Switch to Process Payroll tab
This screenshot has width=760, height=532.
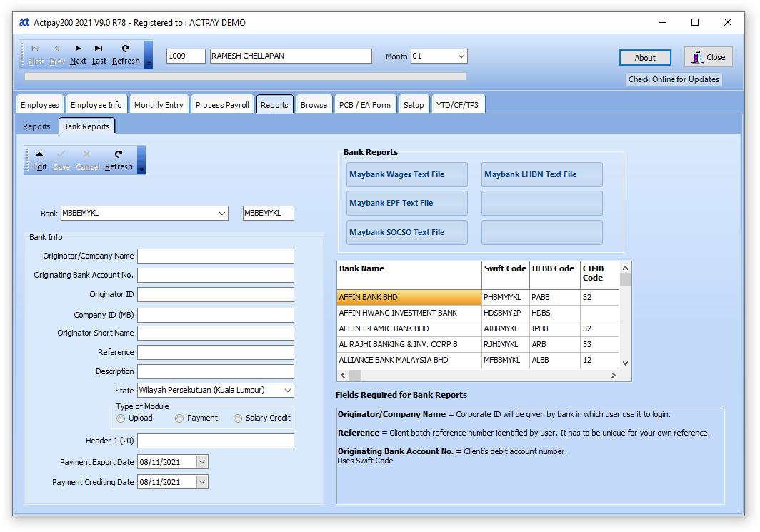pyautogui.click(x=222, y=105)
